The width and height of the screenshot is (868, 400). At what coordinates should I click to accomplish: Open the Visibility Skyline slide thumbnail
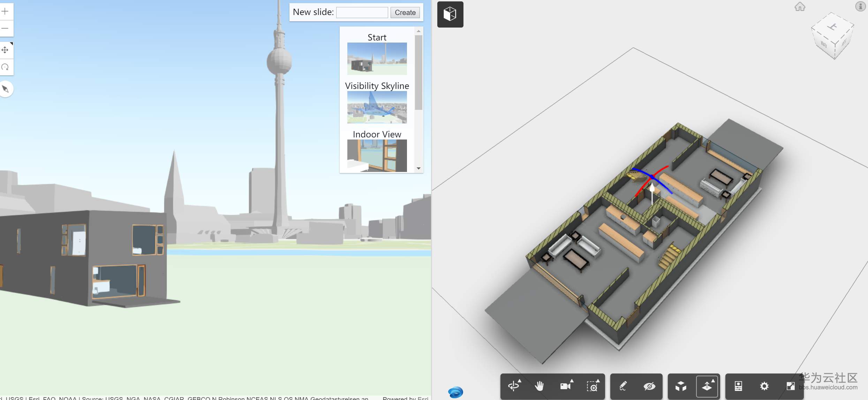(377, 107)
